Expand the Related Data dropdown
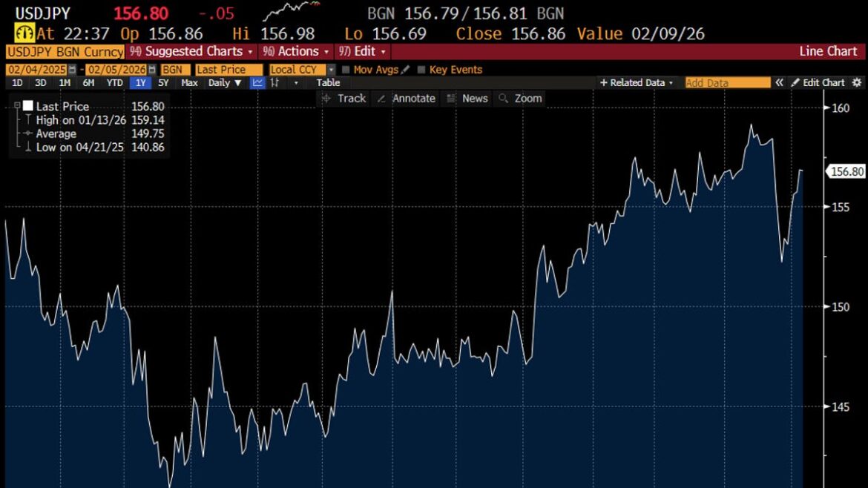The width and height of the screenshot is (868, 488). pos(637,82)
